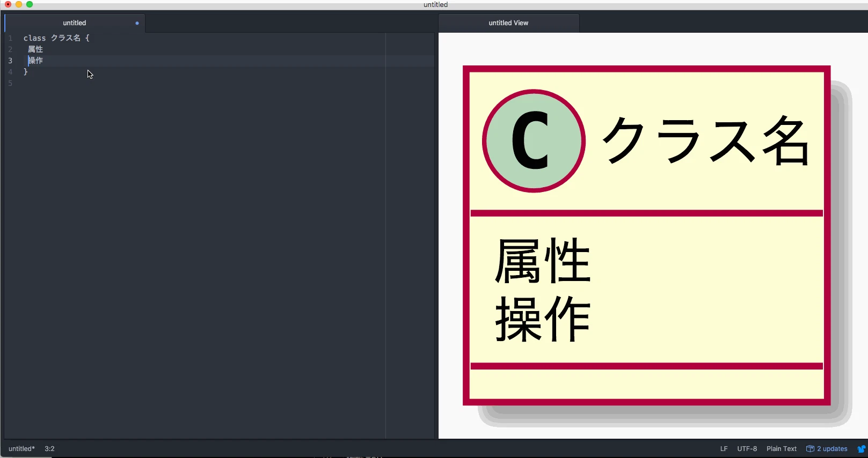868x458 pixels.
Task: Change the LF line ending setting
Action: [x=724, y=449]
